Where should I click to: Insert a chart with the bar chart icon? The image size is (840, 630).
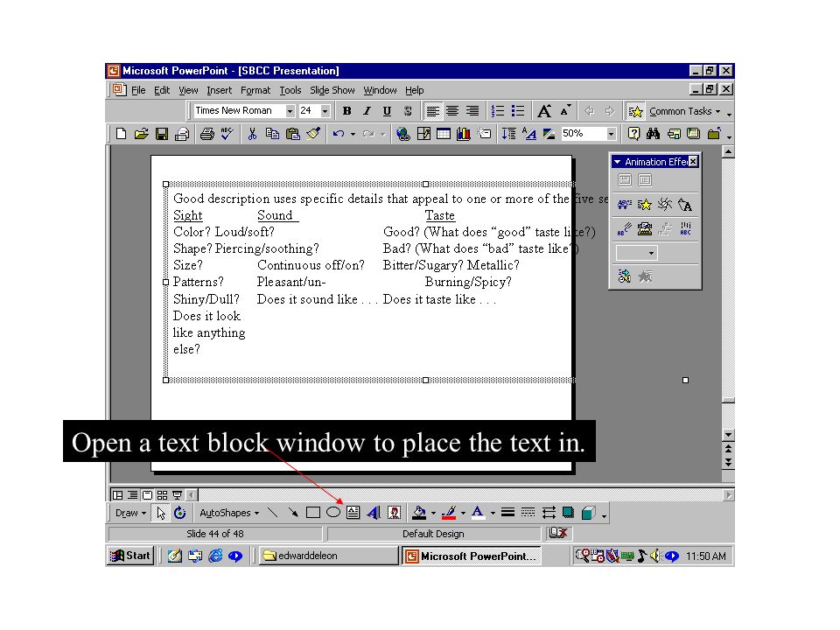(464, 133)
